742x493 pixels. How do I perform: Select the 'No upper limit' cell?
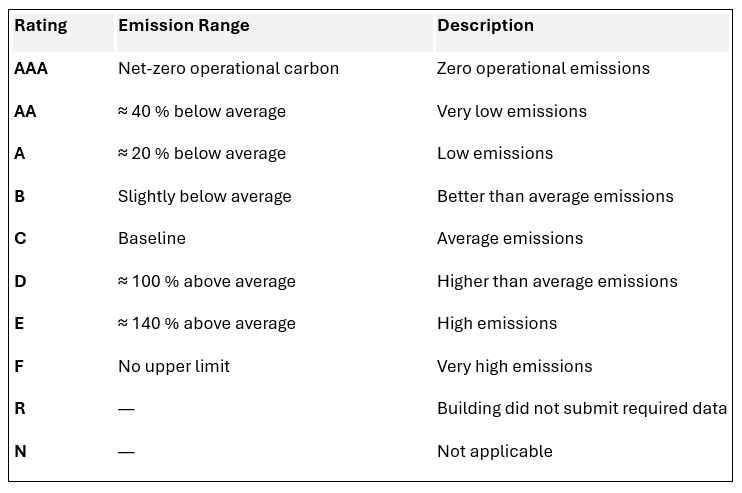click(174, 366)
